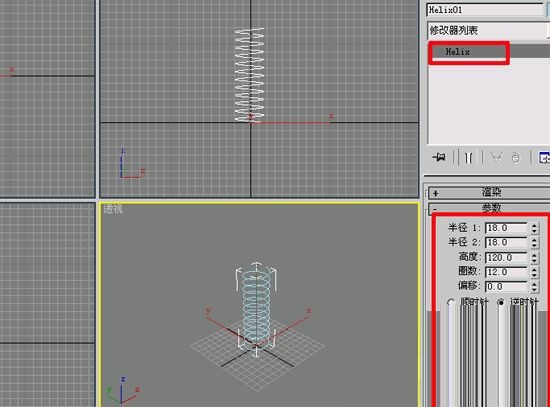Click the 半径 1 spinner arrows
Viewport: 550px width, 407px height.
click(x=534, y=228)
